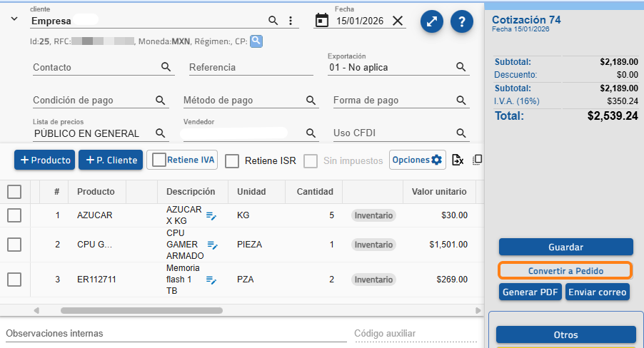This screenshot has width=644, height=348.
Task: Click the horizontal scrollbar thumb of the table
Action: [141, 311]
